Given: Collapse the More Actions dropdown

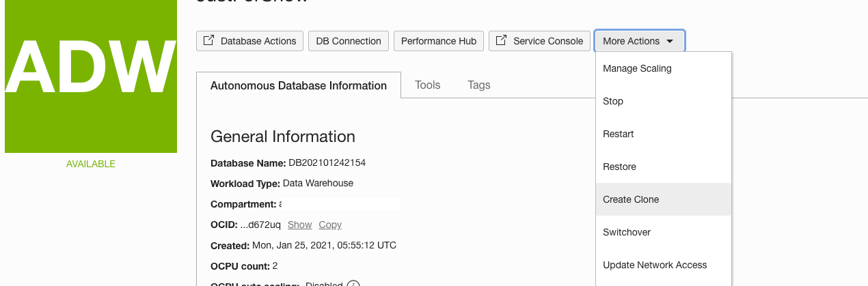Looking at the screenshot, I should (x=639, y=41).
